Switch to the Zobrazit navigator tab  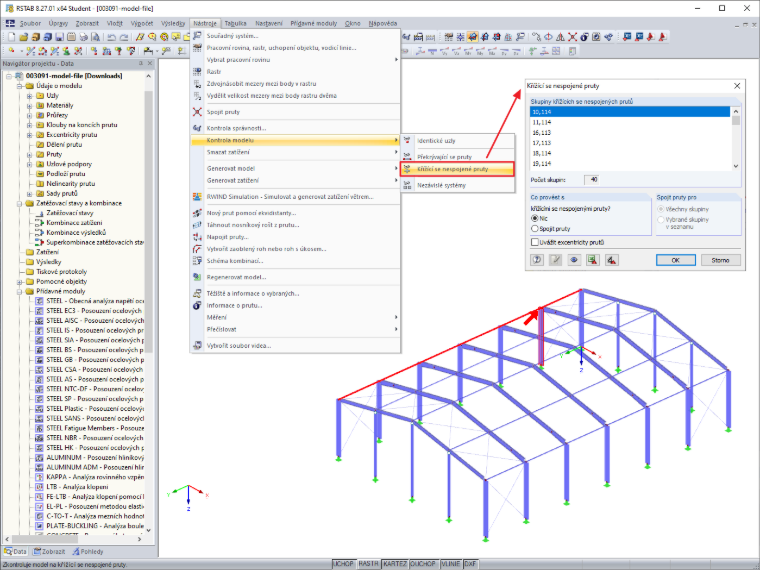pyautogui.click(x=49, y=552)
